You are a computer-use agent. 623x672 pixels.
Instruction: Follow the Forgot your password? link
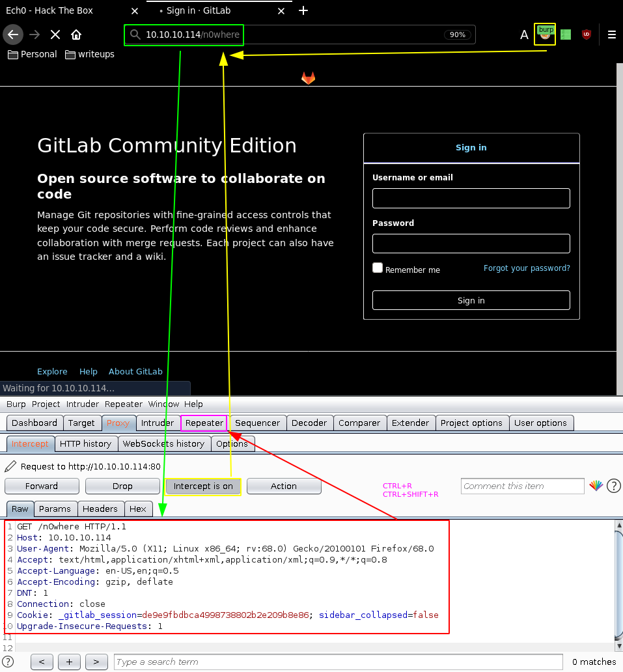click(x=527, y=268)
